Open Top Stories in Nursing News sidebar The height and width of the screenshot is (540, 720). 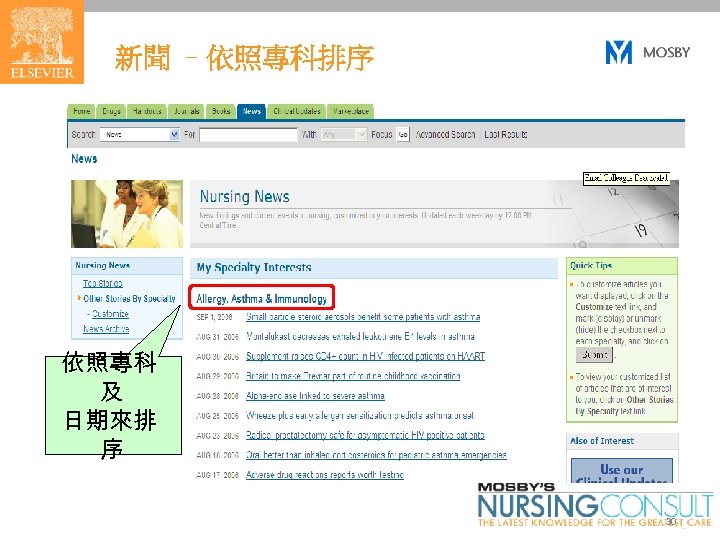(x=103, y=283)
